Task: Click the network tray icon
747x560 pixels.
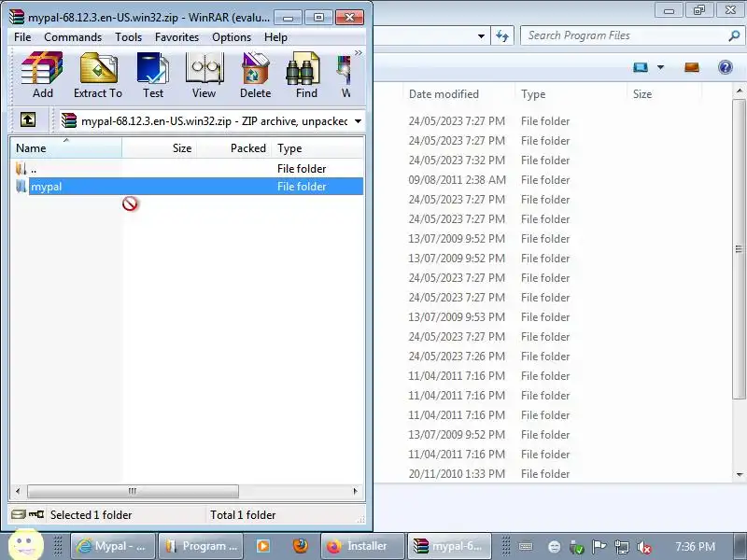Action: point(621,547)
